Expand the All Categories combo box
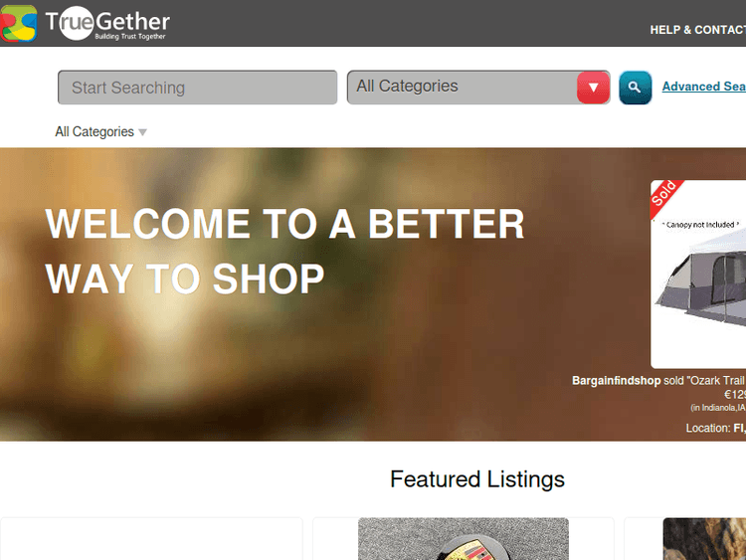 click(x=478, y=88)
